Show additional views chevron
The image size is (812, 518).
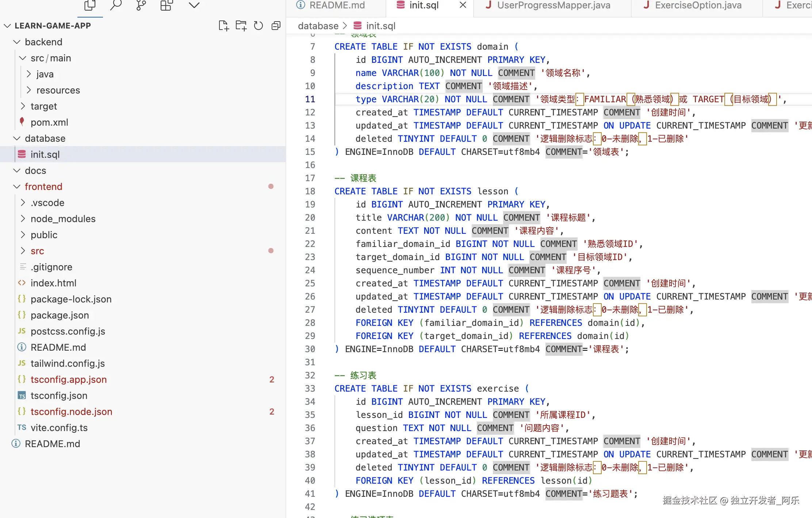pyautogui.click(x=194, y=5)
